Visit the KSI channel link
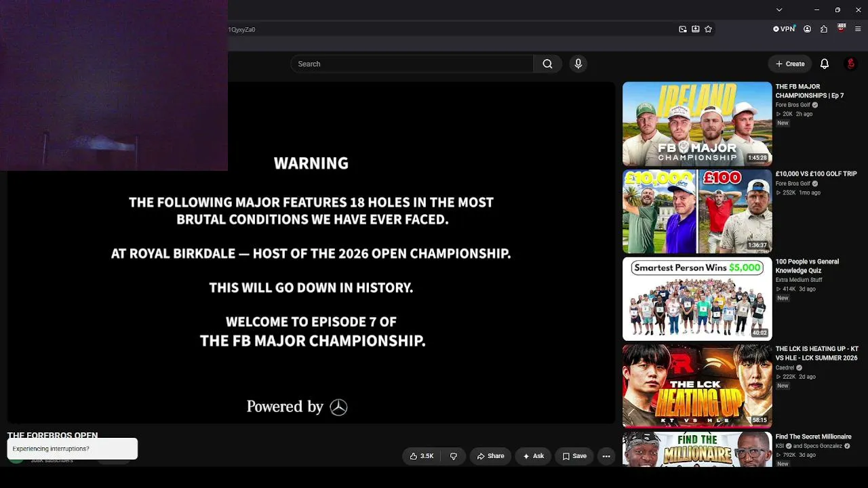 point(781,446)
